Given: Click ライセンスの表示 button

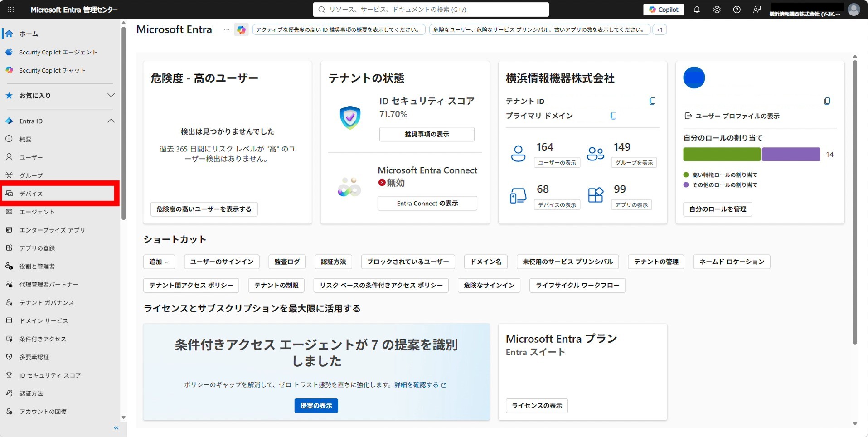Looking at the screenshot, I should tap(537, 406).
